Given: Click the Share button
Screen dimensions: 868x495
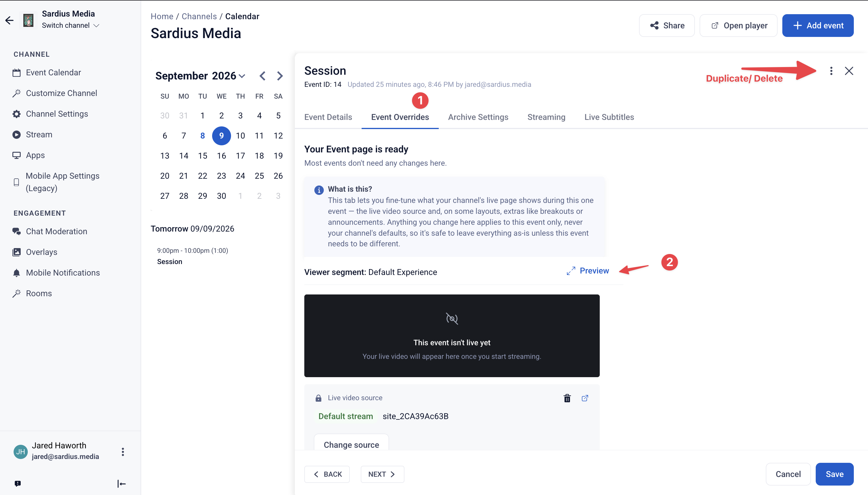Looking at the screenshot, I should (x=667, y=25).
